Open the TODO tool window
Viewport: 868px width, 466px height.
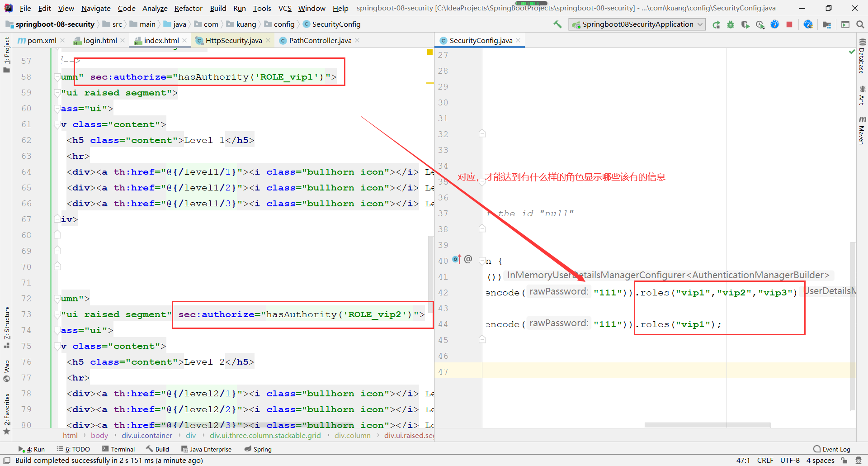click(x=73, y=449)
